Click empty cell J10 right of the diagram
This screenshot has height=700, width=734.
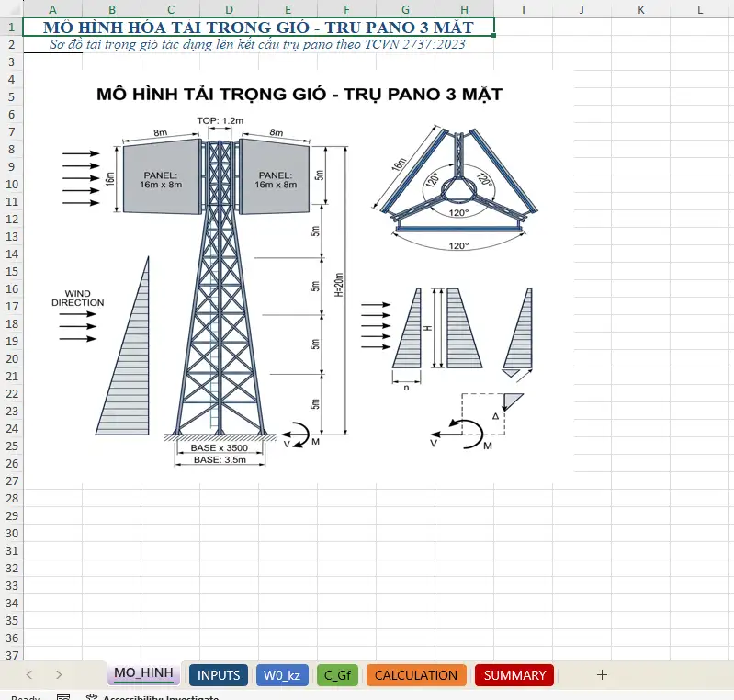(x=582, y=184)
